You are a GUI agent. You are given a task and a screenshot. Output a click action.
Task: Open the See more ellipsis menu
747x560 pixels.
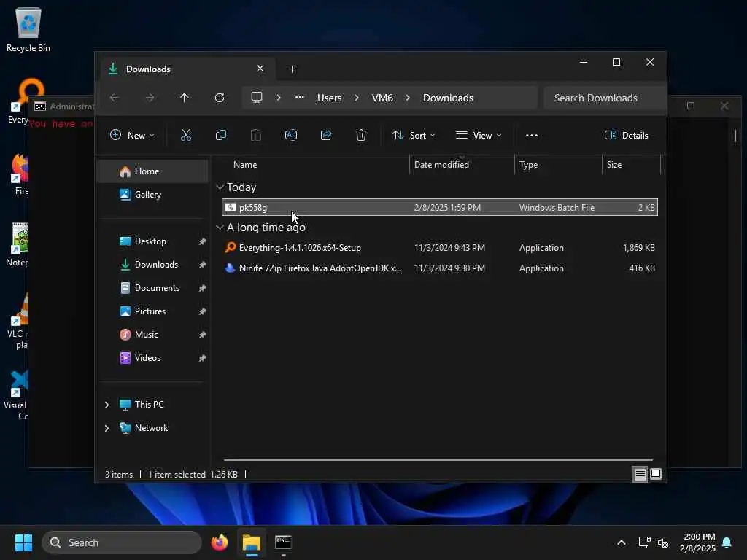tap(532, 135)
